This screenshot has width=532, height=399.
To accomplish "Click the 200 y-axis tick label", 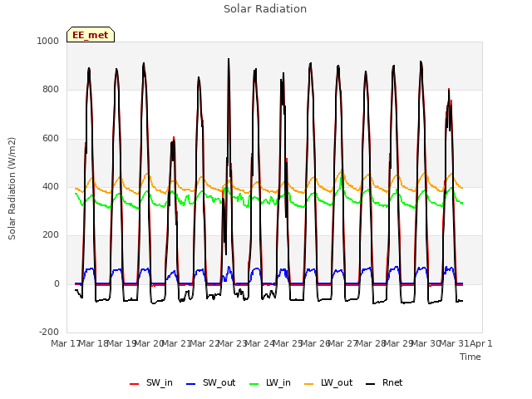I will click(x=51, y=234).
